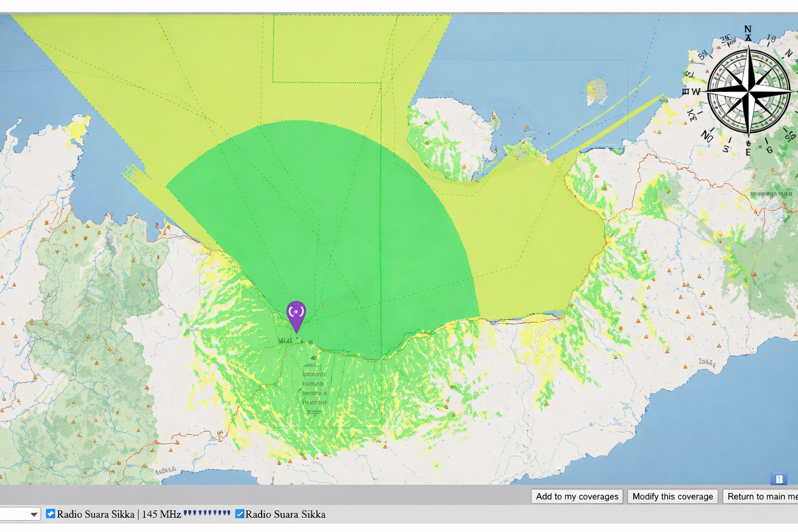The width and height of the screenshot is (798, 532).
Task: Click the blue signal-level markers beside 145 MHz
Action: click(207, 513)
